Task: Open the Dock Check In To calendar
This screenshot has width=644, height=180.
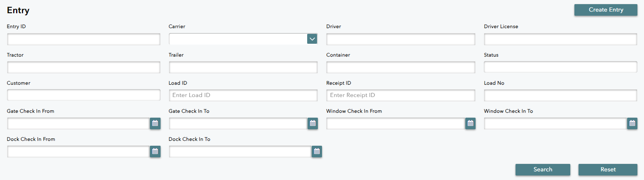Action: (317, 152)
